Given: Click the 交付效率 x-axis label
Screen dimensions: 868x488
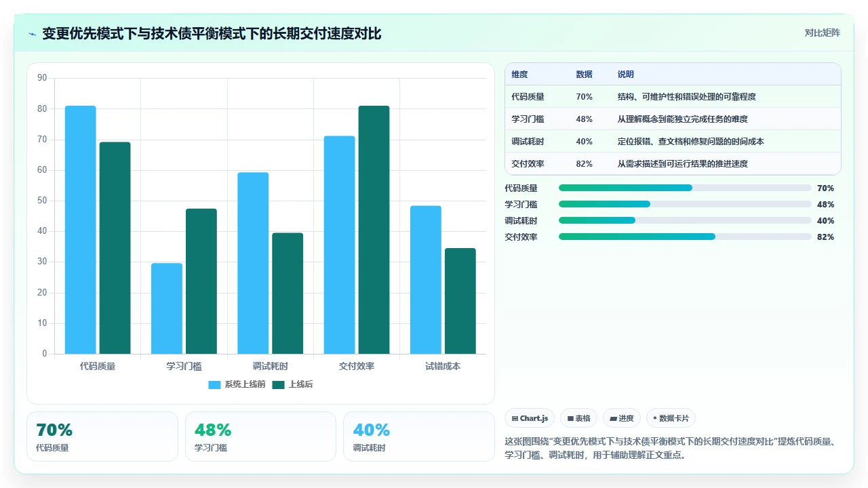Looking at the screenshot, I should 357,366.
